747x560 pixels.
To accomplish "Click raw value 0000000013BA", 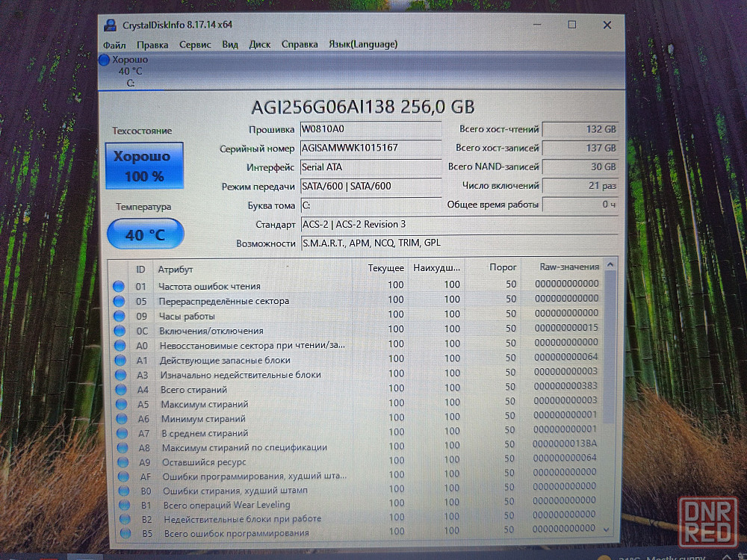I will pos(565,444).
